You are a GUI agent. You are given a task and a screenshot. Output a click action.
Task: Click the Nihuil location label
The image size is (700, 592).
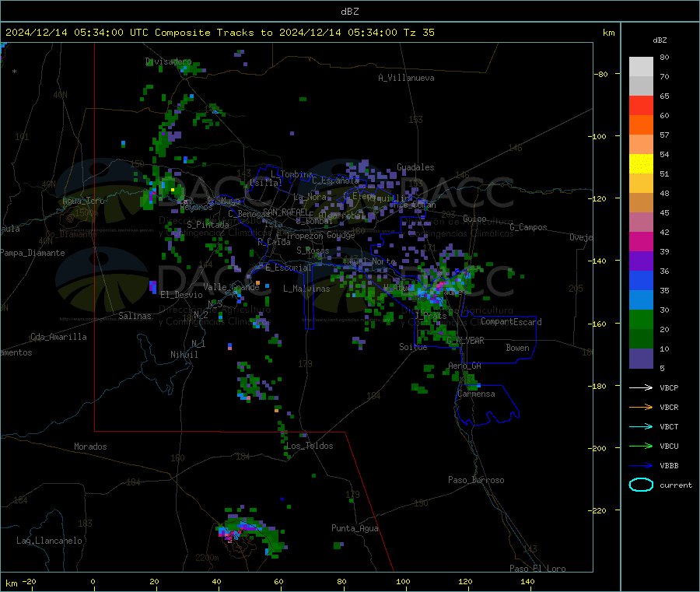coord(184,355)
